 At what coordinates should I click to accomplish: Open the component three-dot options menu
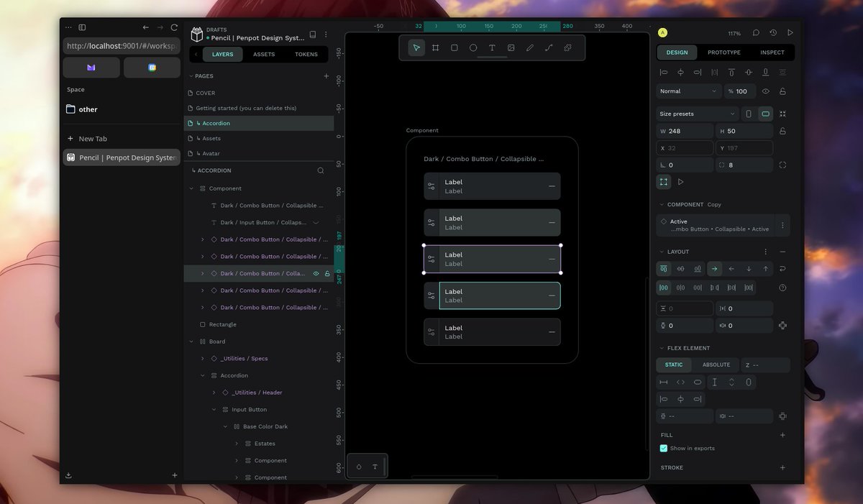782,225
